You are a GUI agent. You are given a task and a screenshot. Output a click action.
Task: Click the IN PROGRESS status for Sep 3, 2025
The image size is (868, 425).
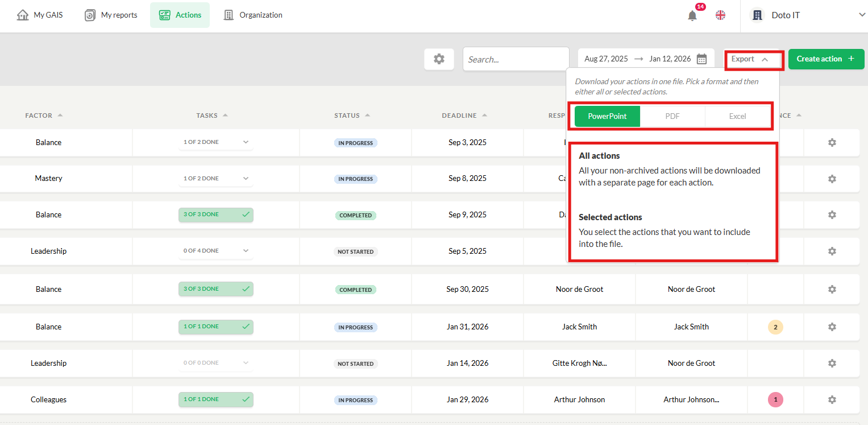[356, 143]
